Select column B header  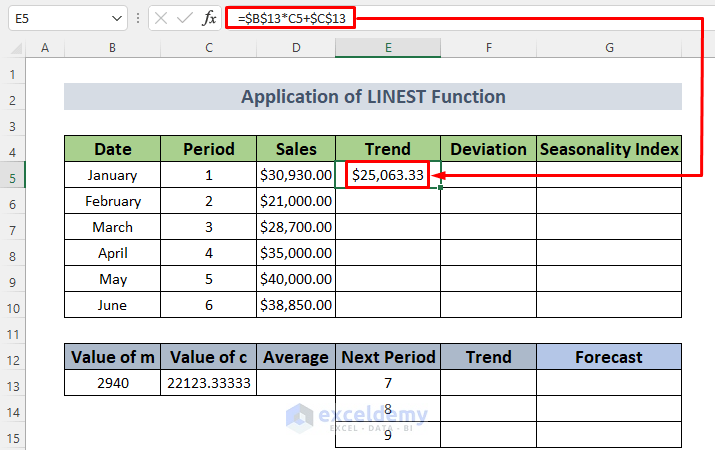pyautogui.click(x=112, y=48)
